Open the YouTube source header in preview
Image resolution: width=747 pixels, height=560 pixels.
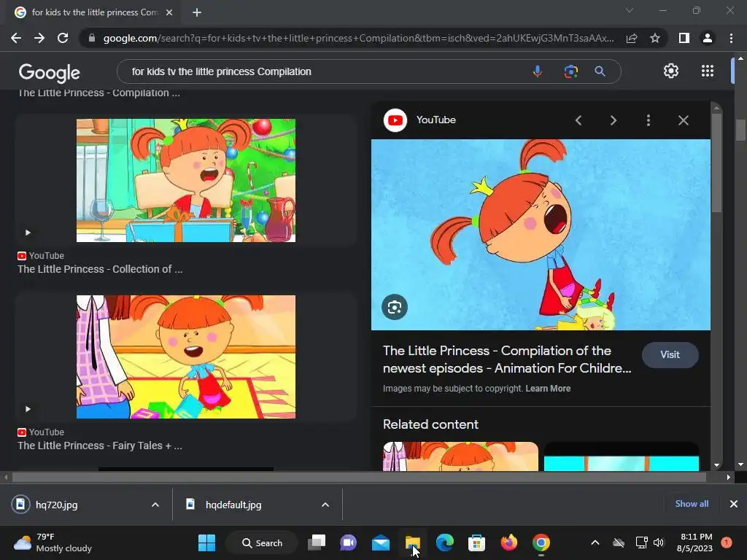[419, 120]
